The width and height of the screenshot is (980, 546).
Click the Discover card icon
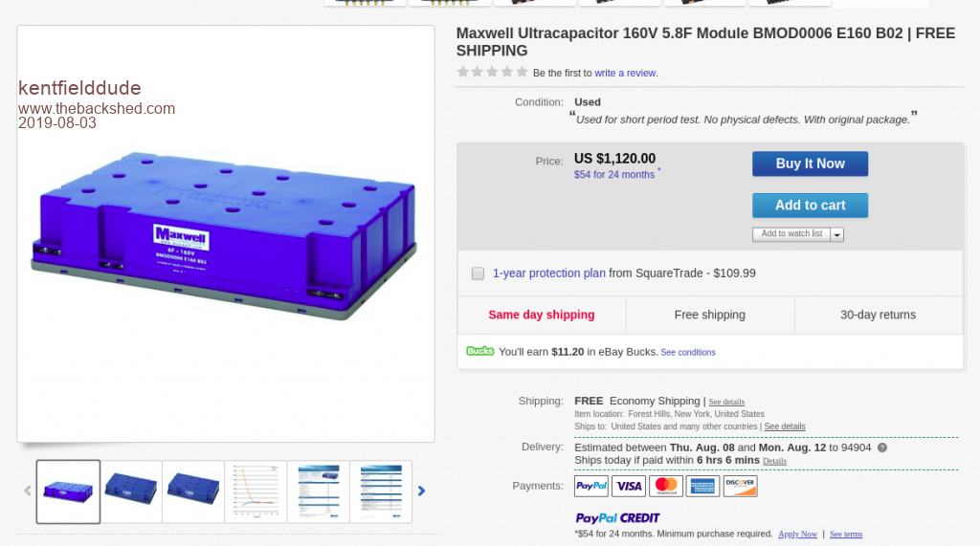pos(740,486)
